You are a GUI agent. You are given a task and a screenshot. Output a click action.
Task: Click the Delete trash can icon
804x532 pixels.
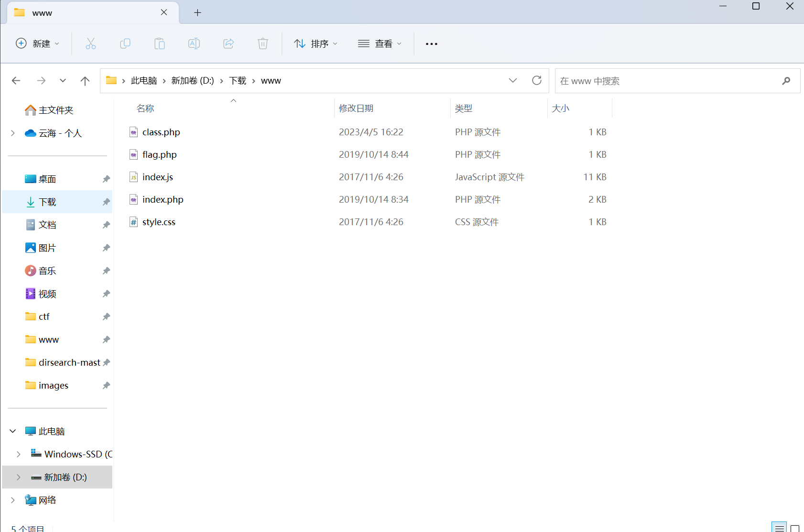tap(263, 43)
